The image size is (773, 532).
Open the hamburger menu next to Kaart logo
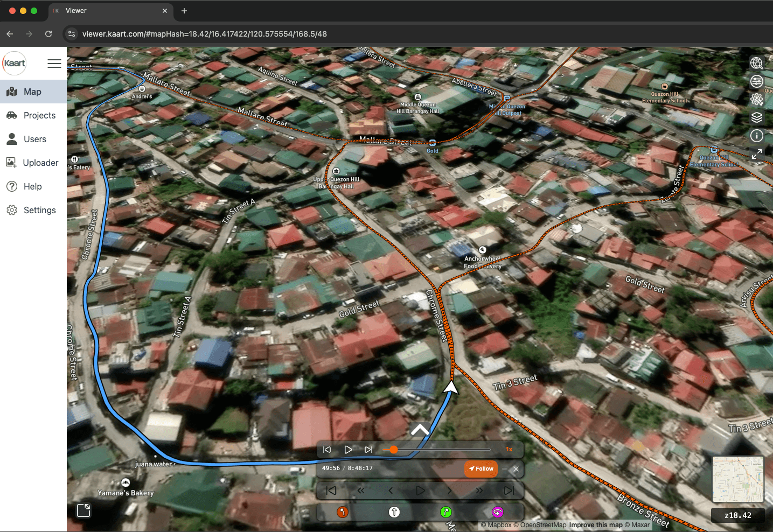(54, 63)
